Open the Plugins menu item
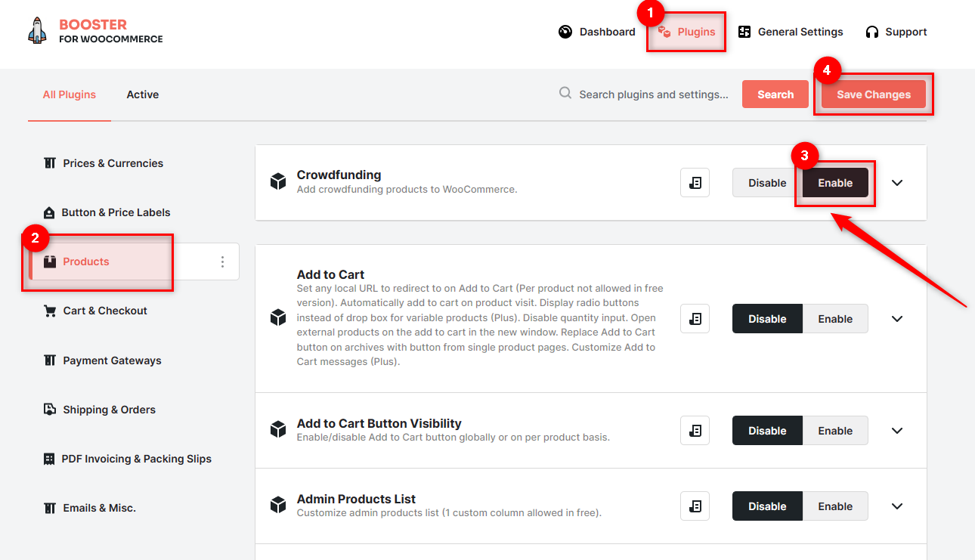This screenshot has height=560, width=975. [x=686, y=32]
